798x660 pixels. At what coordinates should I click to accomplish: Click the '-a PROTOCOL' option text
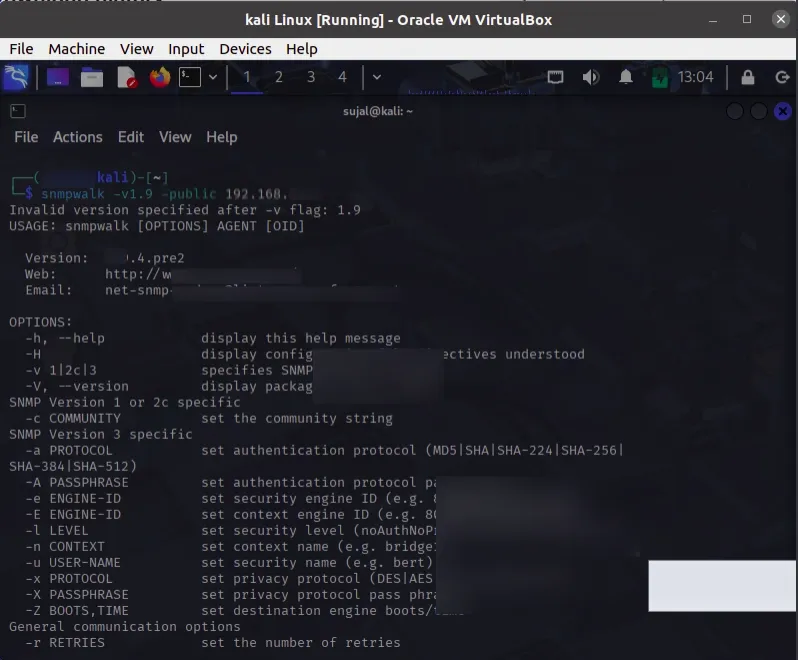pyautogui.click(x=69, y=450)
